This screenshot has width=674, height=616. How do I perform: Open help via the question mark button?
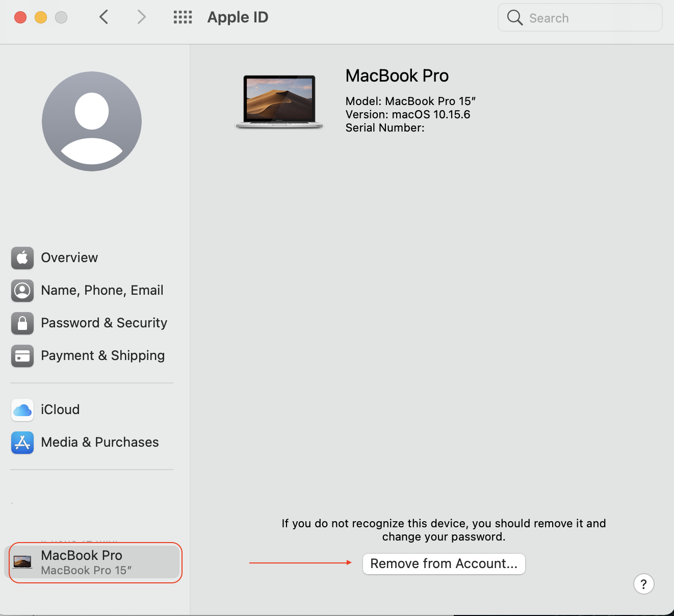643,584
